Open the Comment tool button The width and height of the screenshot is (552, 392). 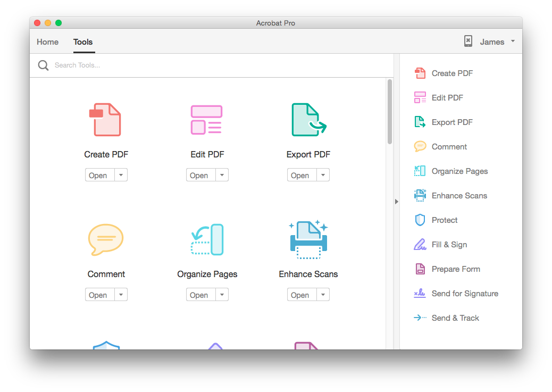100,295
